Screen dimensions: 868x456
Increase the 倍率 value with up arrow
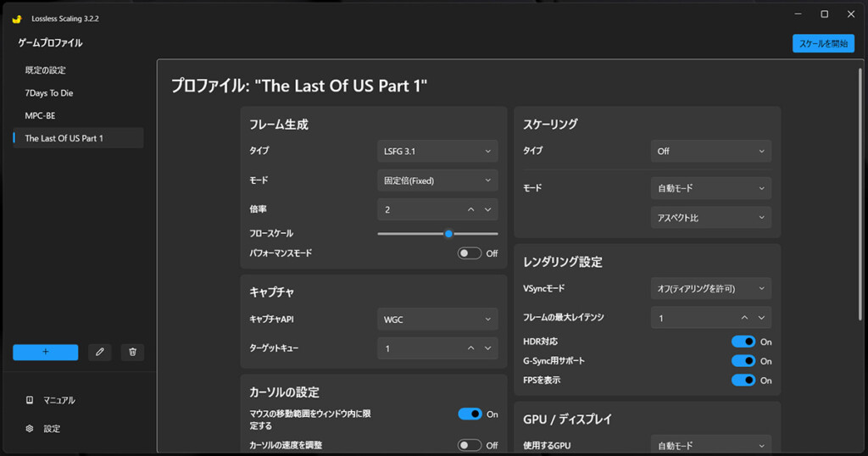[471, 209]
